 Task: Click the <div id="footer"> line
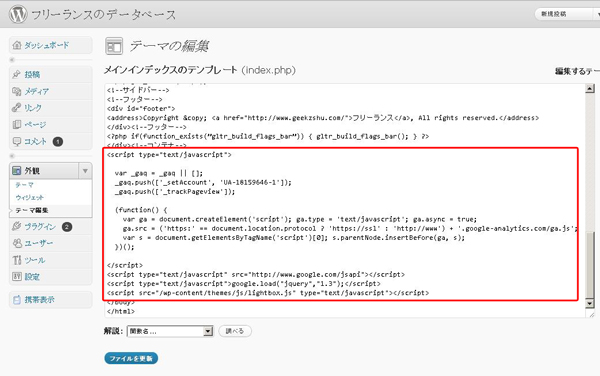141,109
